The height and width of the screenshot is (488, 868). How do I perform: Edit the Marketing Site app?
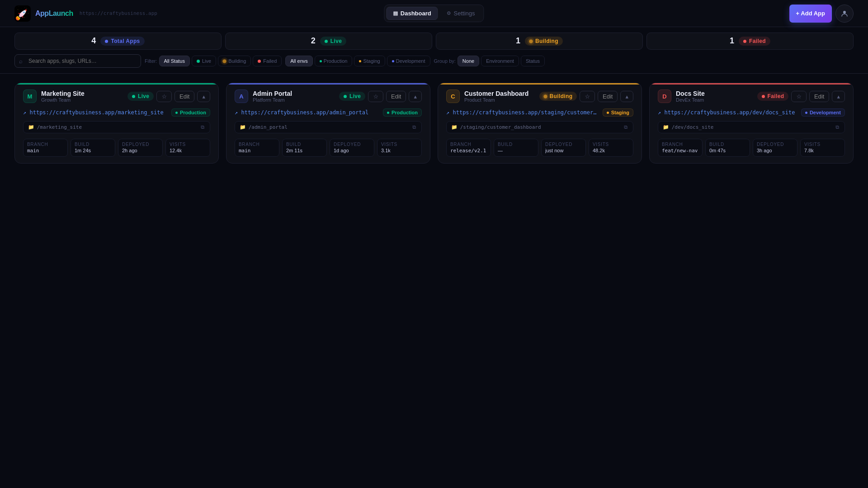[184, 97]
